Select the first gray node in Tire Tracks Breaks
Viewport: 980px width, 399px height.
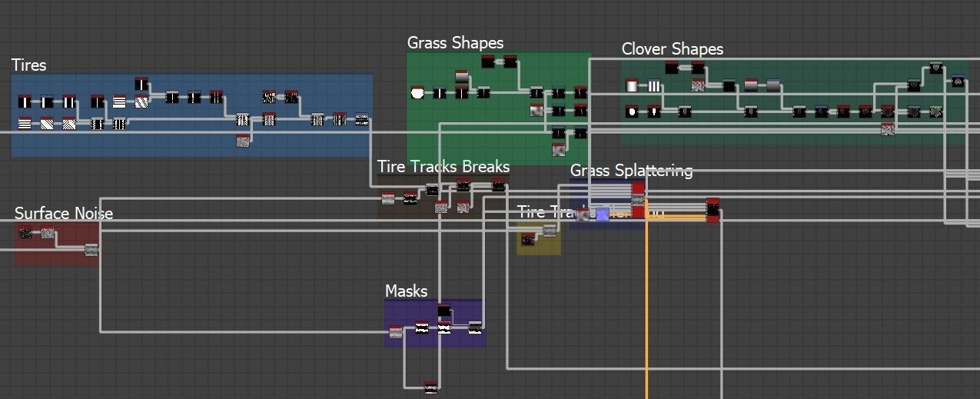coord(388,198)
